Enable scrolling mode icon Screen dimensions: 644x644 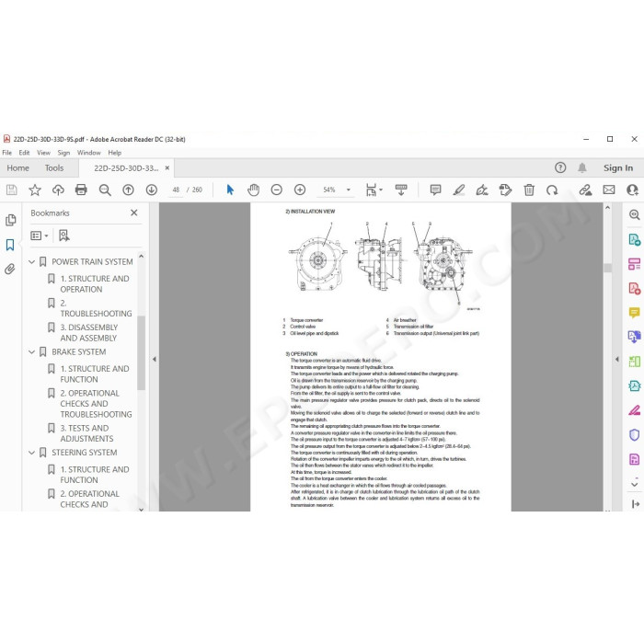coord(401,190)
